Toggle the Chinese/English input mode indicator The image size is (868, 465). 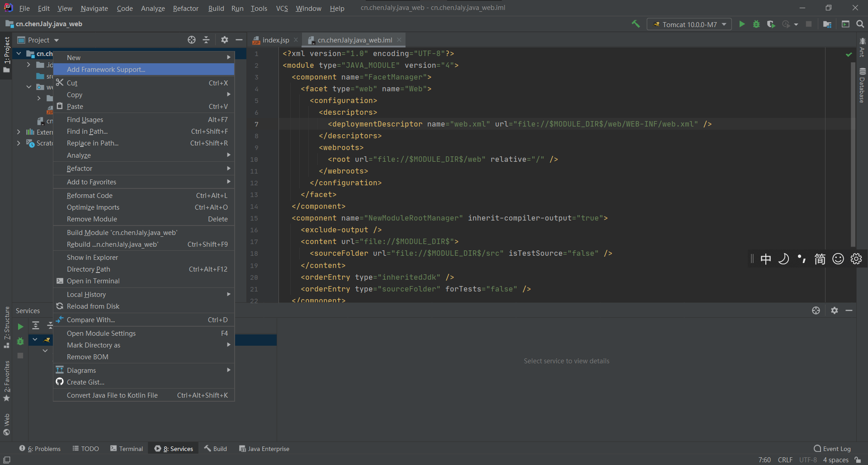(766, 259)
